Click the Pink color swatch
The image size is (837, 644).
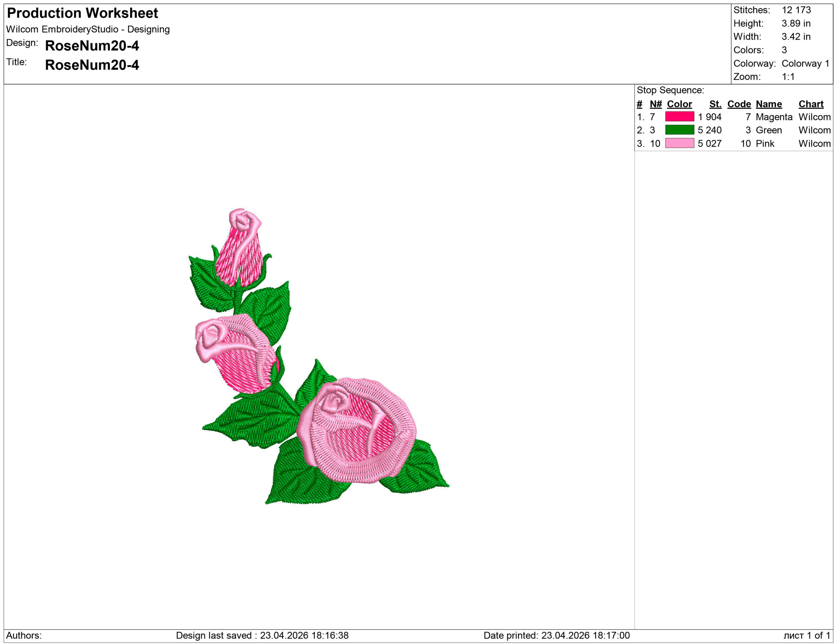[679, 143]
